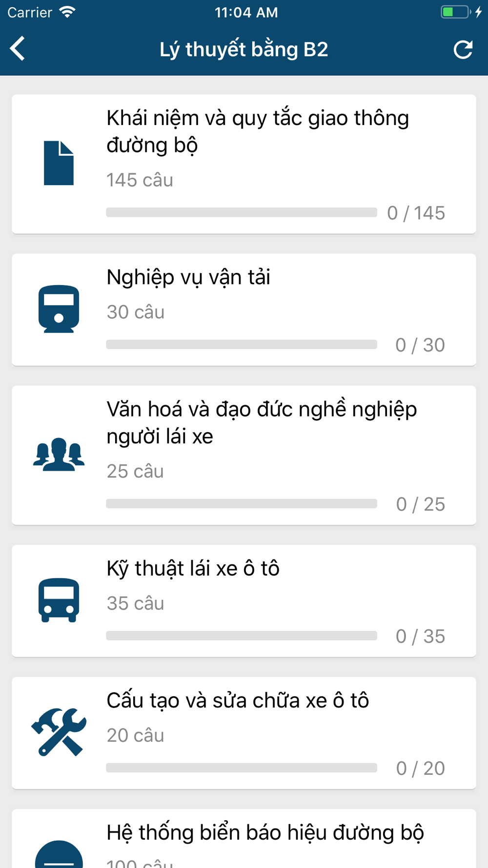Viewport: 488px width, 868px height.
Task: Open Hệ thống biển báo hiệu đường bộ
Action: (265, 832)
